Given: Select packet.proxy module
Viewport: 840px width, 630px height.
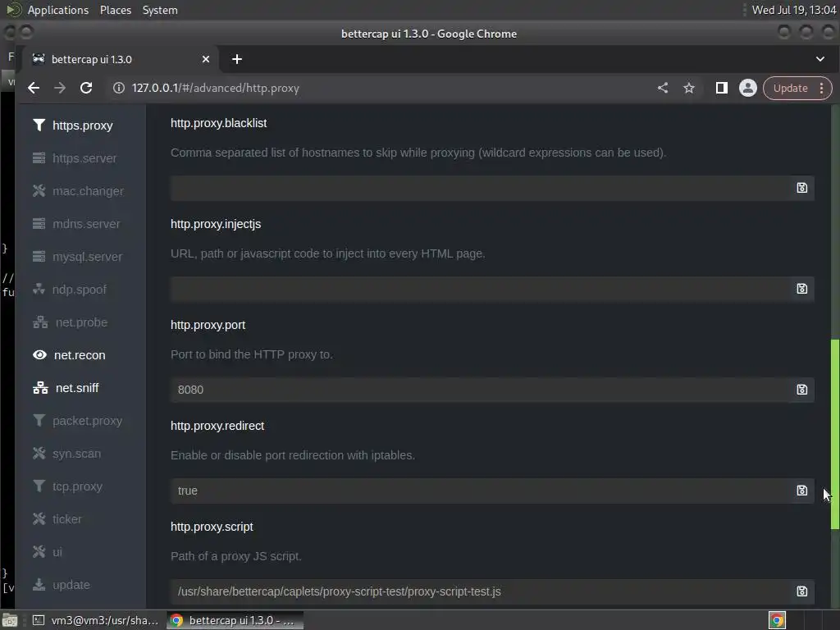Looking at the screenshot, I should pyautogui.click(x=87, y=421).
